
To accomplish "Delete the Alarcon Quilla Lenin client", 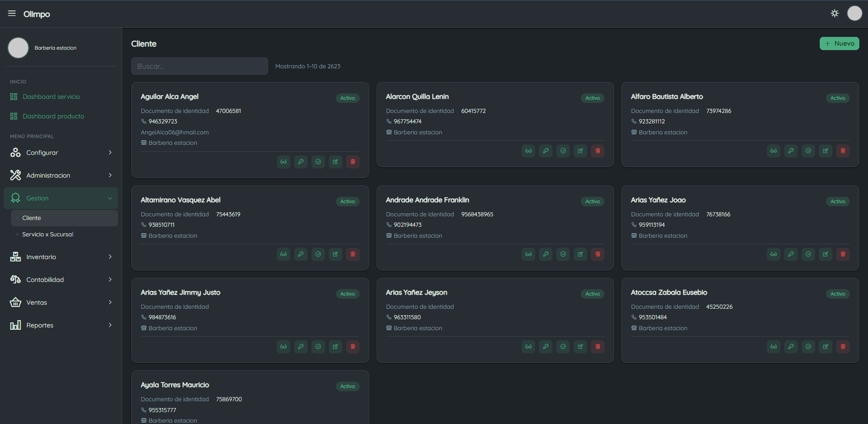I will pos(598,151).
